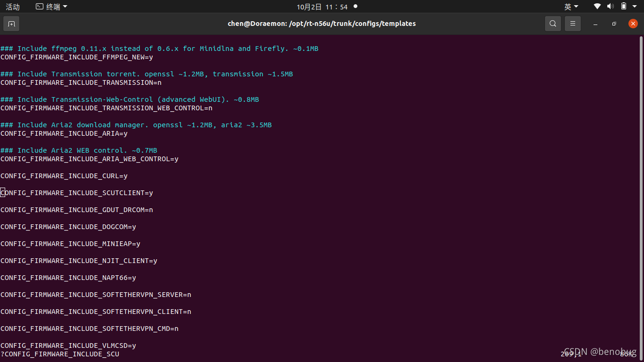Minimize the terminal window

[x=595, y=24]
